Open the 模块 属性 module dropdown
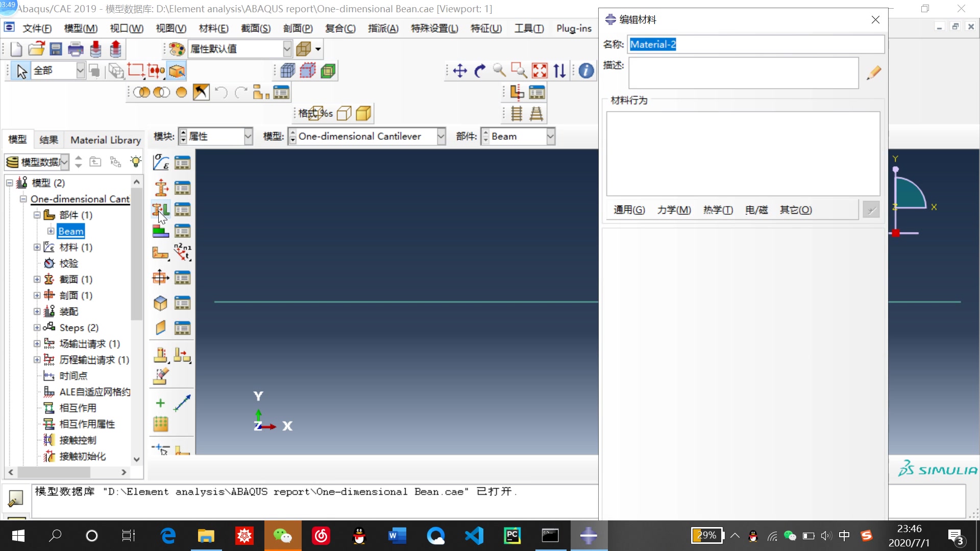The height and width of the screenshot is (551, 980). pyautogui.click(x=248, y=136)
